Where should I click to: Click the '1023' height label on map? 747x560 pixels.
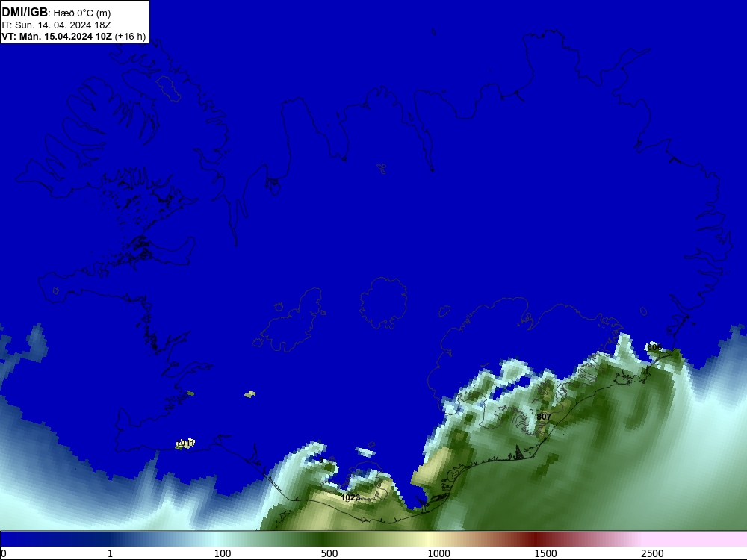click(x=350, y=497)
